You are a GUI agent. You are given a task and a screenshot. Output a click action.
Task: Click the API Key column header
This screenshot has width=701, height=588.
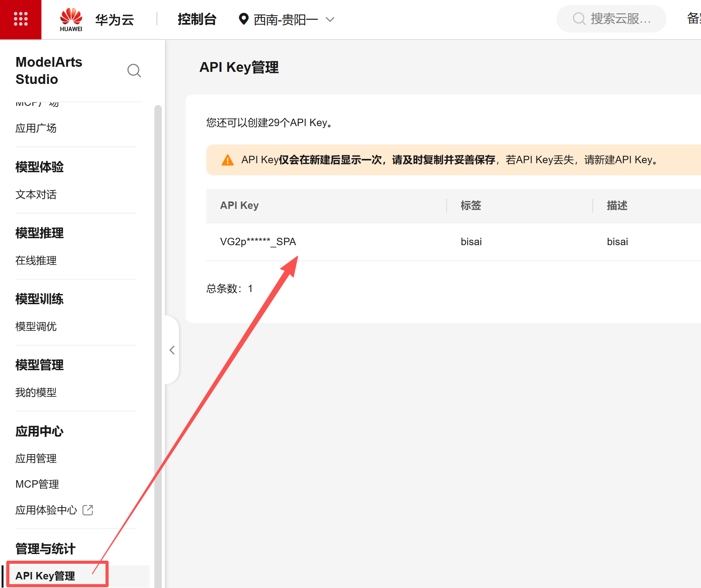[x=239, y=205]
